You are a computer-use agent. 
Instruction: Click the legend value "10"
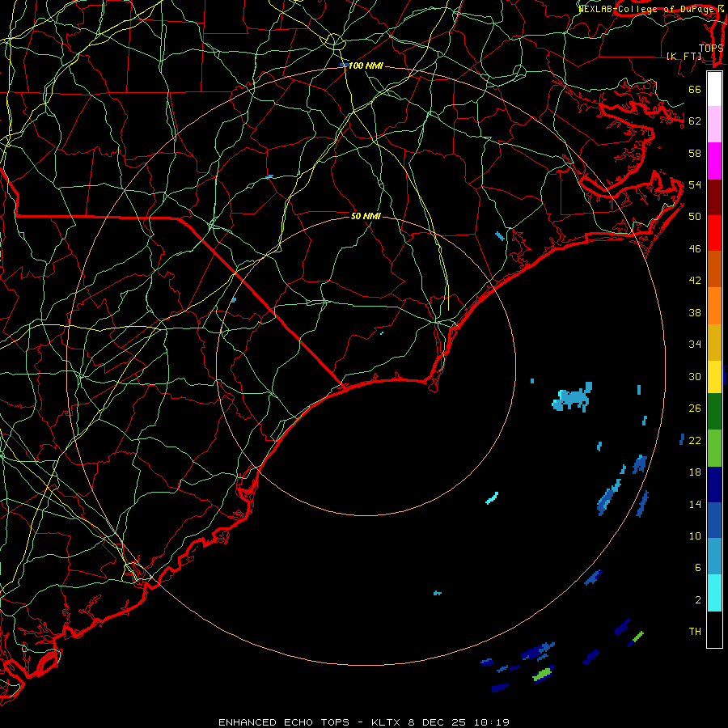coord(695,535)
